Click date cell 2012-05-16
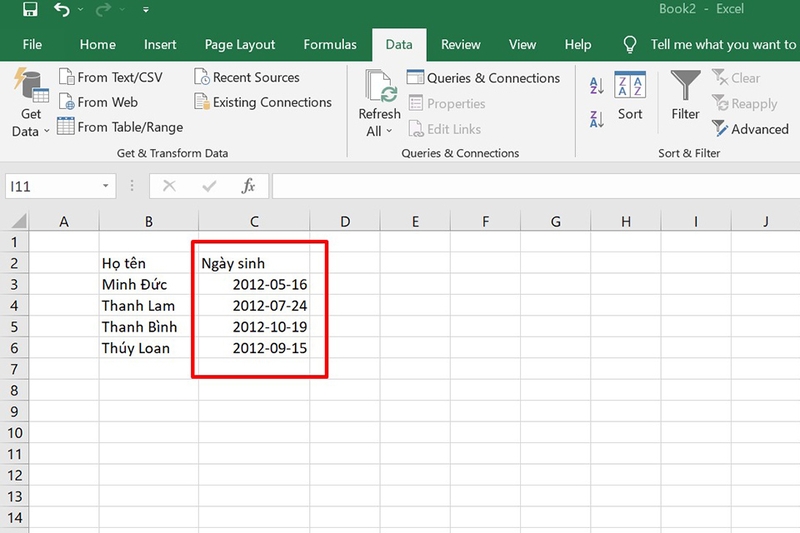 (x=254, y=284)
